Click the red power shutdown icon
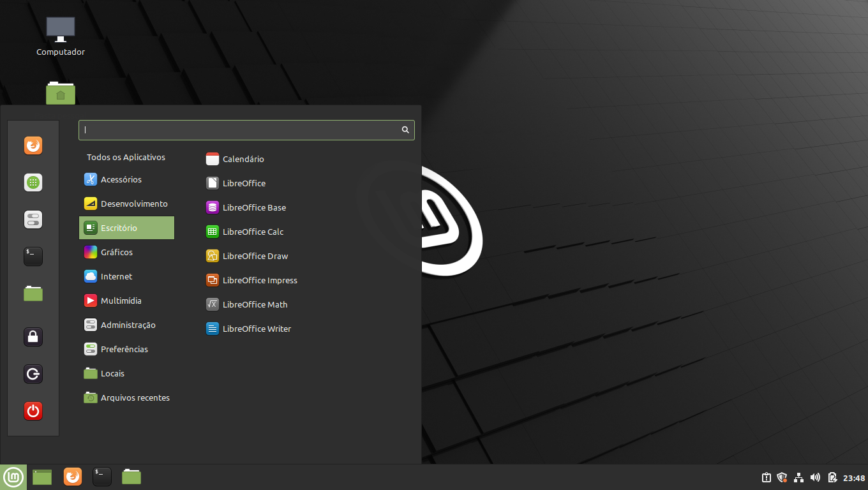The image size is (868, 490). click(33, 411)
